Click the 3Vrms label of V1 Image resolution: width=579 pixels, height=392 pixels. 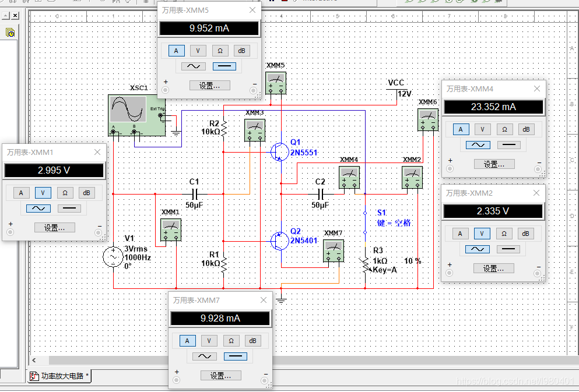pyautogui.click(x=136, y=249)
